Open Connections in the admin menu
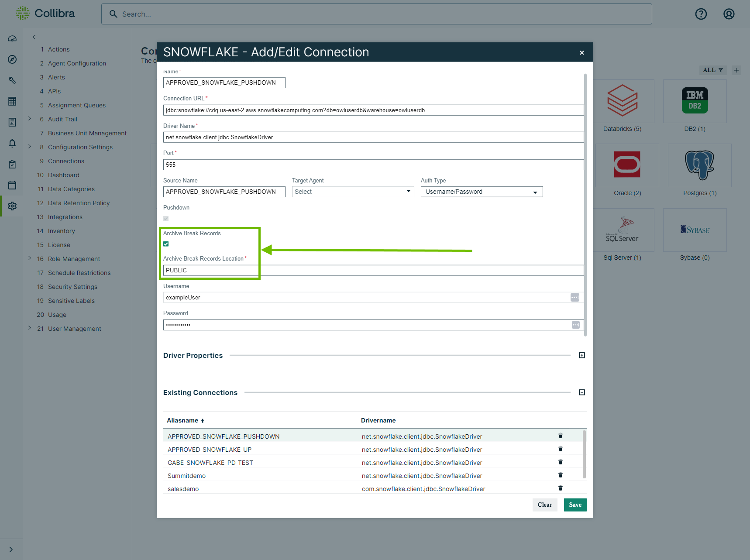This screenshot has height=560, width=750. [x=66, y=161]
